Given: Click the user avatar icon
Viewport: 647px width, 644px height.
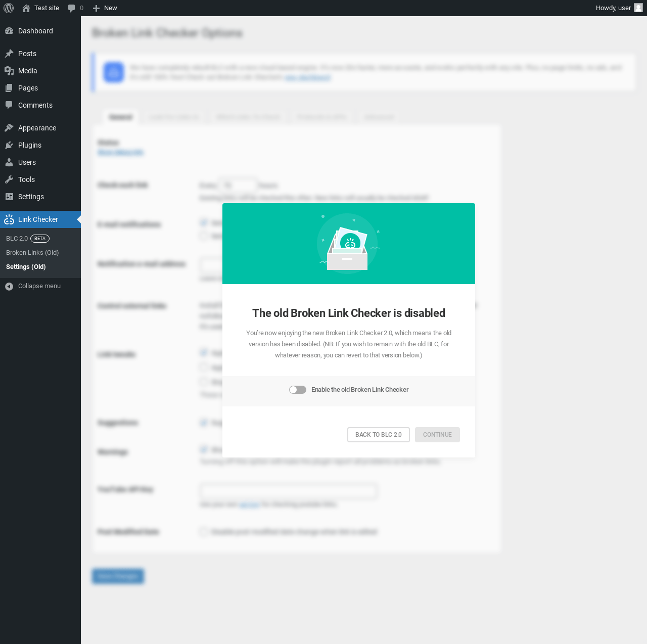Looking at the screenshot, I should (x=638, y=8).
